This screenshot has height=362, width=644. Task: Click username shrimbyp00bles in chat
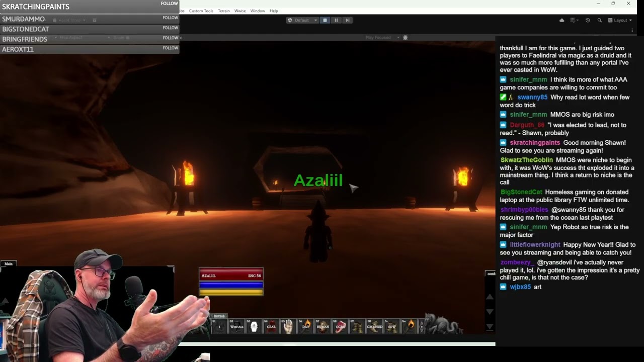(524, 210)
